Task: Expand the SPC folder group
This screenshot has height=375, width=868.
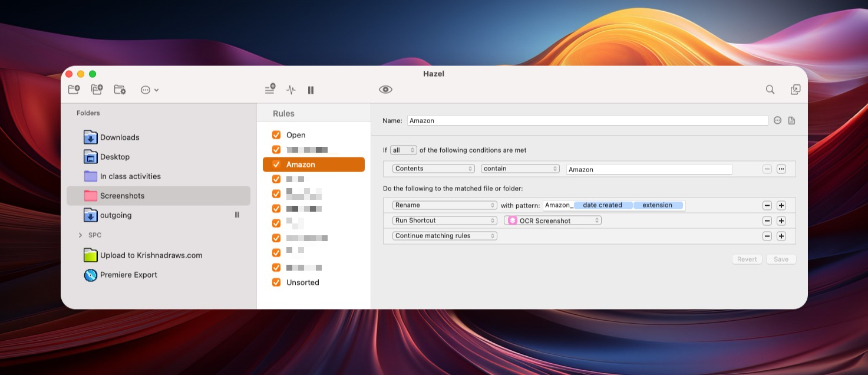Action: tap(80, 235)
